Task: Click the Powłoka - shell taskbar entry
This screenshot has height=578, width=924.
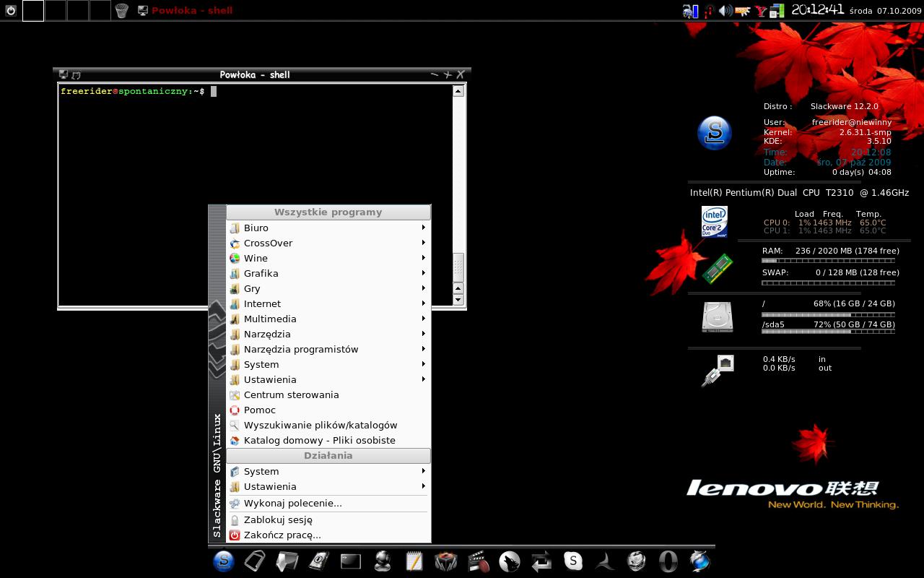Action: click(185, 11)
